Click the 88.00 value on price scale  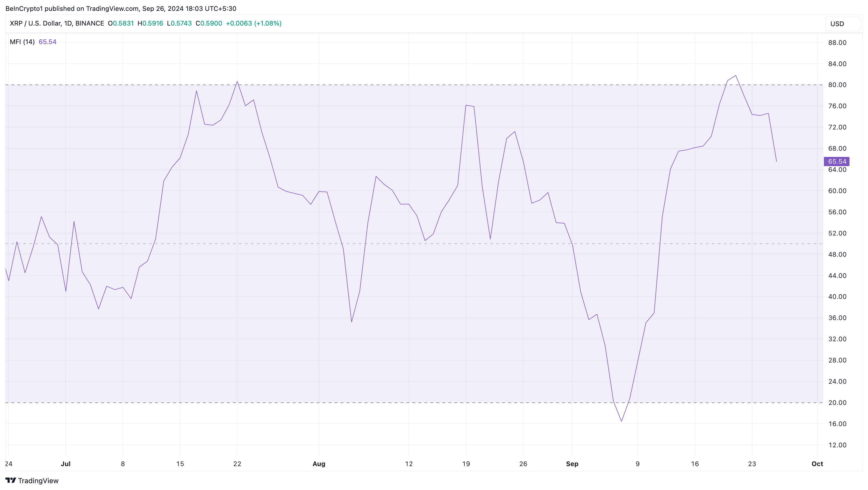[837, 42]
